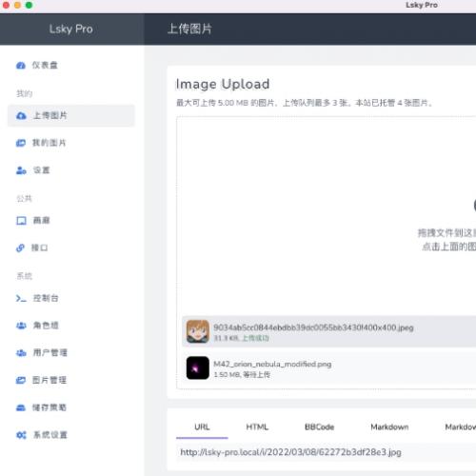Click the Lsky Pro logo title

[71, 30]
